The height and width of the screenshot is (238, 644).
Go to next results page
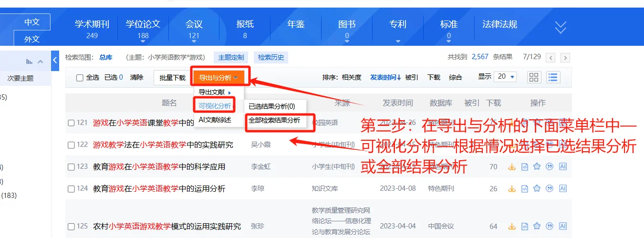[x=565, y=58]
